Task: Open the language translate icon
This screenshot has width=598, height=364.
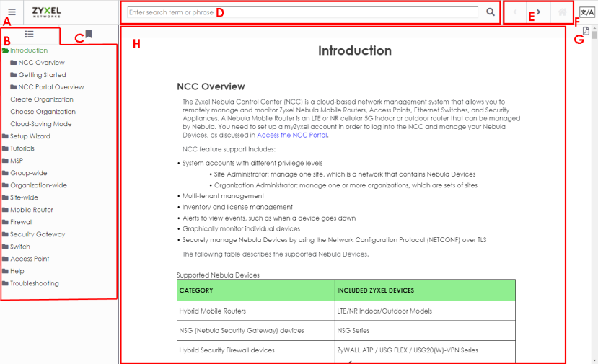Action: point(586,12)
